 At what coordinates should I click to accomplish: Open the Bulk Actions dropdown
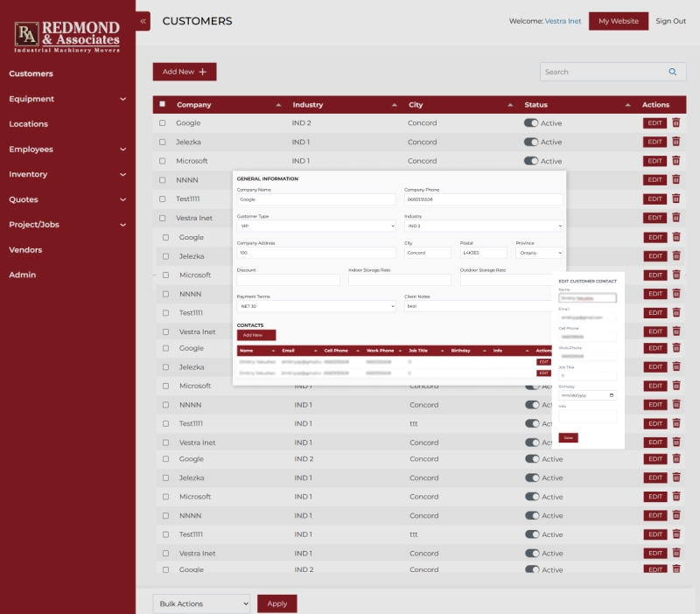pyautogui.click(x=201, y=604)
